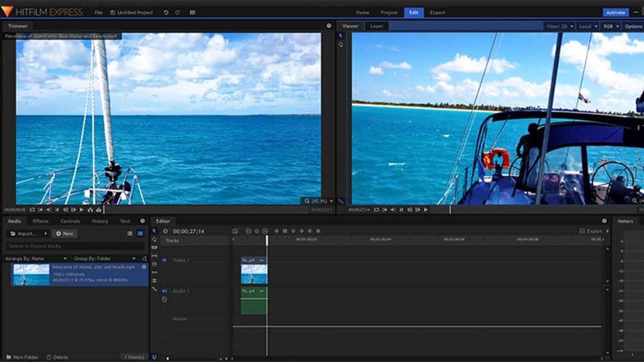The width and height of the screenshot is (644, 362).
Task: Click the undo arrow in top bar
Action: pos(166,13)
